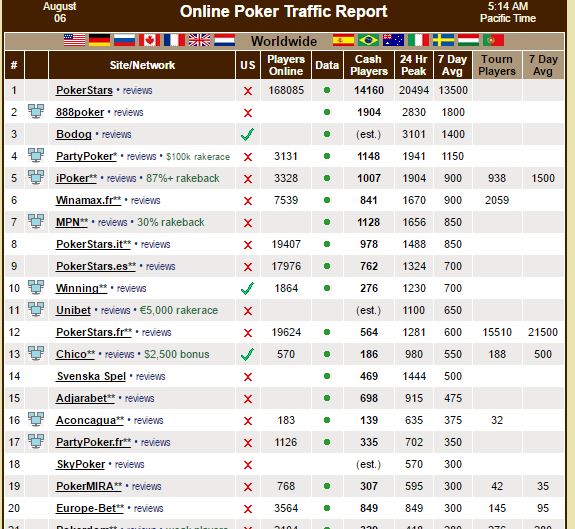Select the Sweden flag
Viewport: 575px width, 529px height.
(443, 40)
